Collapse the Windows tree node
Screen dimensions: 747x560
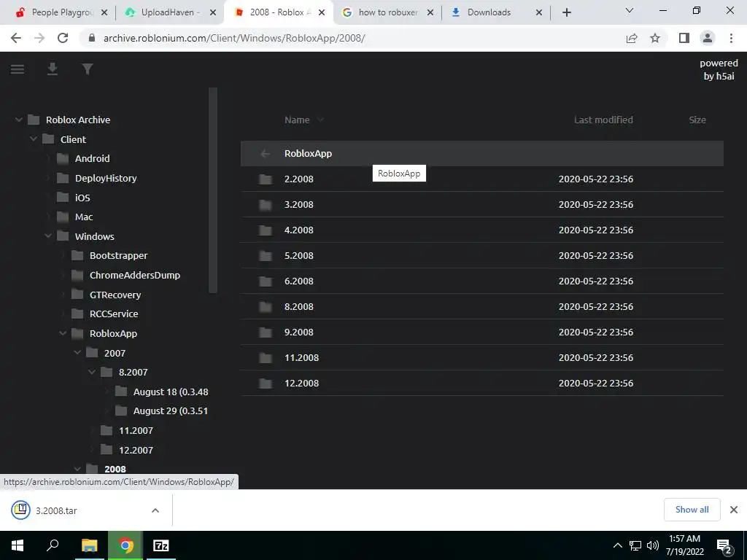(48, 236)
